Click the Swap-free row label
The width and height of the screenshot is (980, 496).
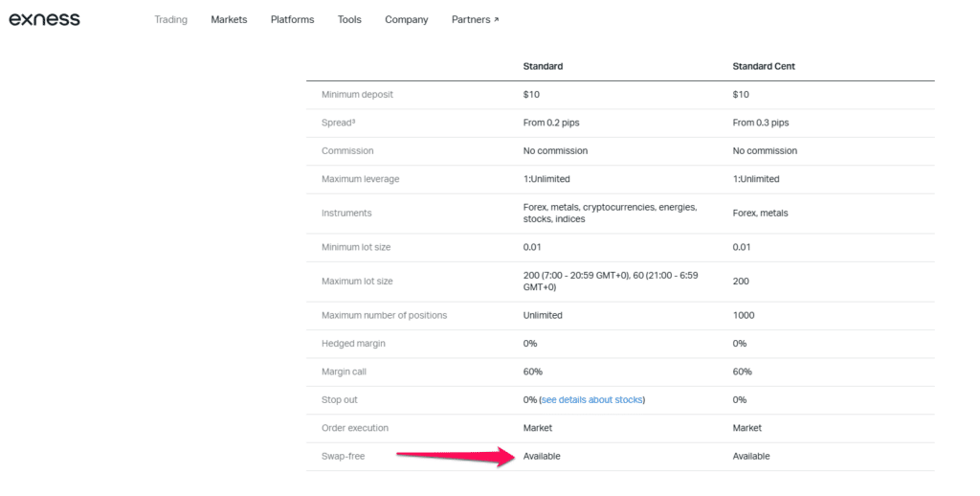coord(344,456)
